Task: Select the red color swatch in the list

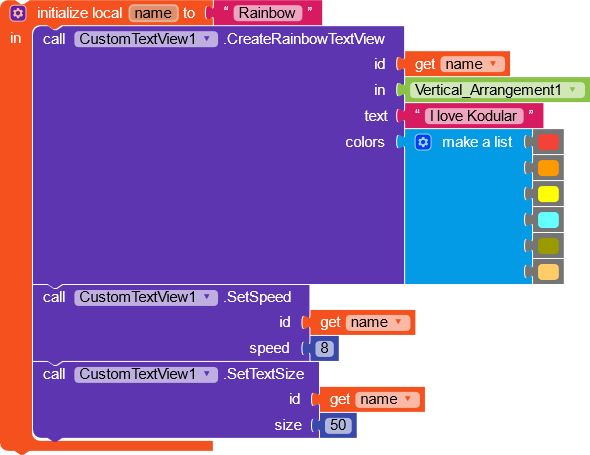Action: (x=548, y=142)
